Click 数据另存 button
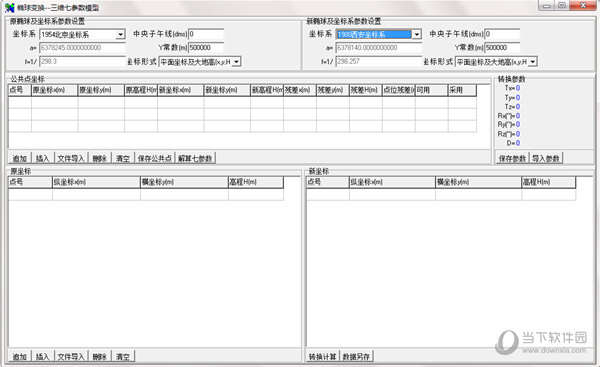 (356, 357)
